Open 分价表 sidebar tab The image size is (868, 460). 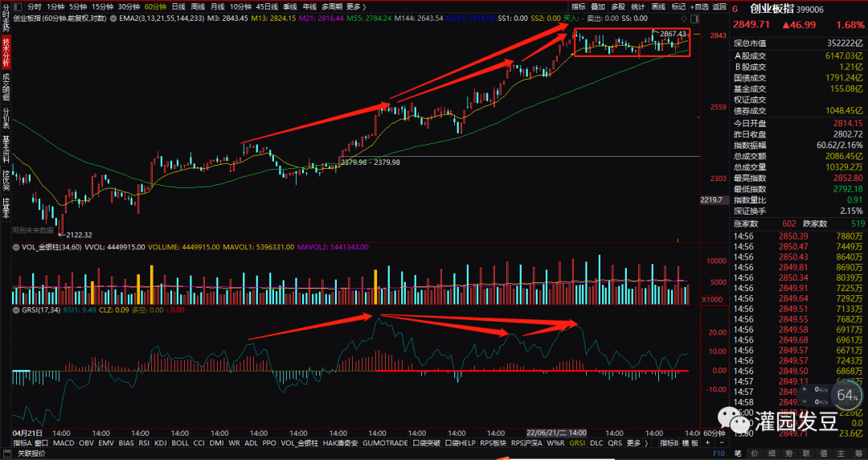click(x=6, y=118)
